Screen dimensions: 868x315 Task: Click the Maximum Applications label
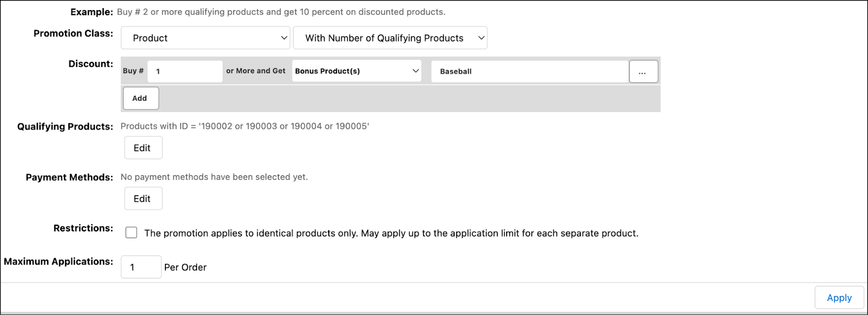(59, 262)
